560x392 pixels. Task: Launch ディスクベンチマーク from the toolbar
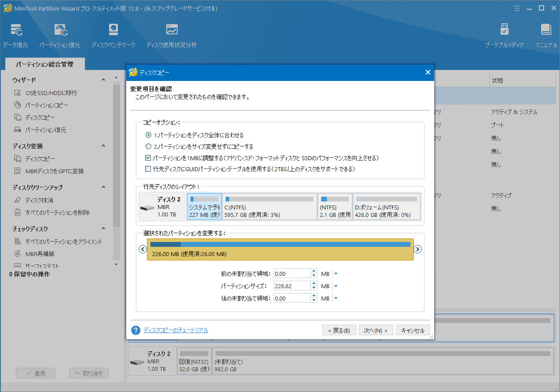click(113, 34)
